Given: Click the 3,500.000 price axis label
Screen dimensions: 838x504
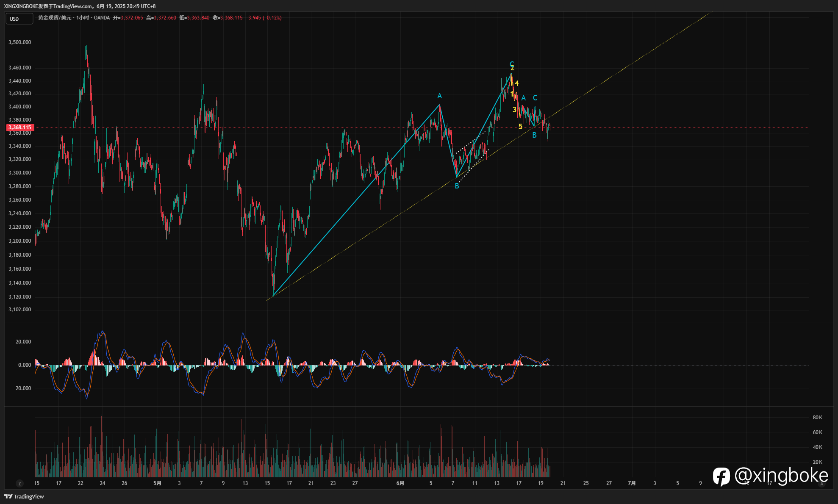Looking at the screenshot, I should (x=20, y=42).
